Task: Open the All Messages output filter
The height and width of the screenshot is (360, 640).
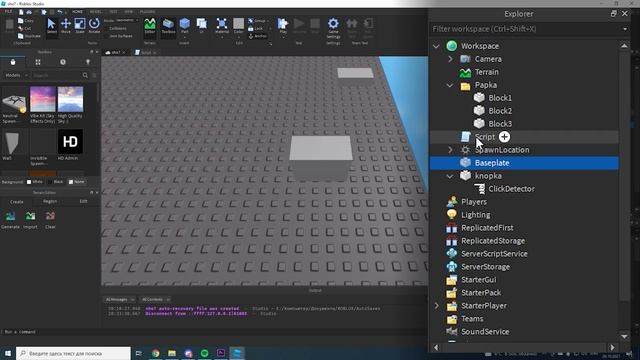Action: point(120,300)
